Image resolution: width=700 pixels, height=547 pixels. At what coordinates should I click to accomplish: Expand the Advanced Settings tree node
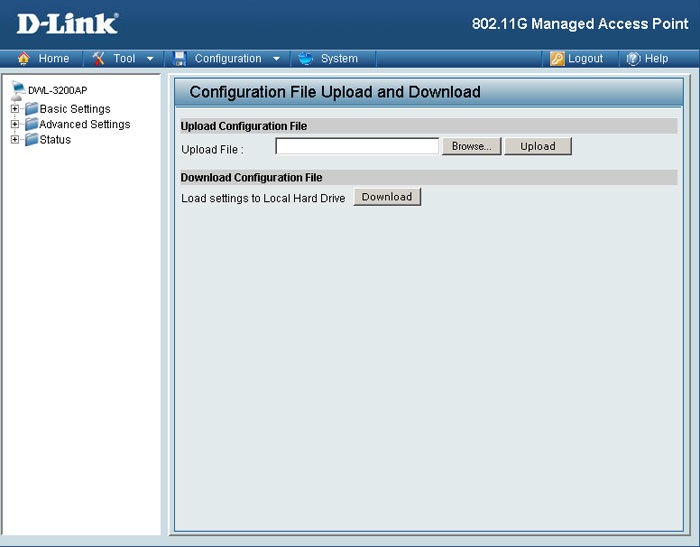pos(15,124)
